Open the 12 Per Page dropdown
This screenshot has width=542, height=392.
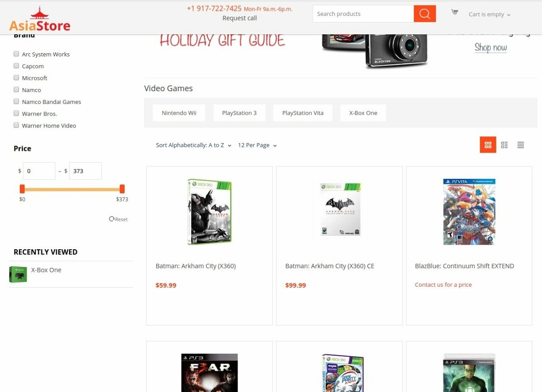tap(257, 145)
